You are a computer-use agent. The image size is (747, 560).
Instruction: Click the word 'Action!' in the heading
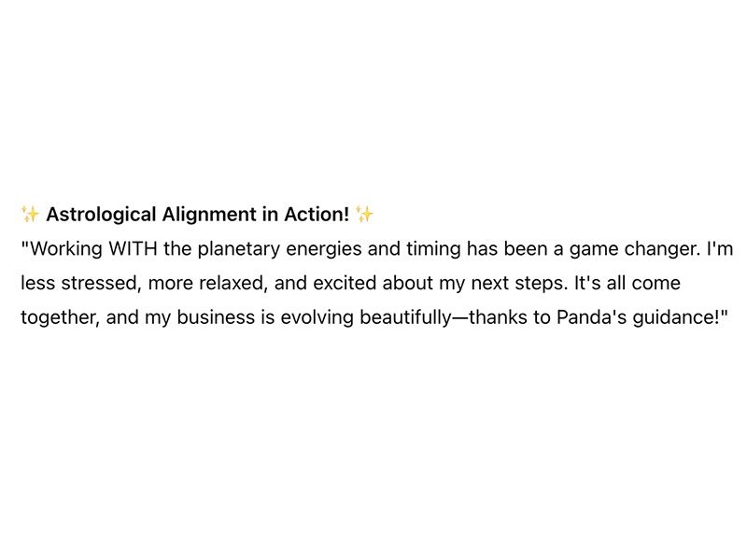click(317, 215)
